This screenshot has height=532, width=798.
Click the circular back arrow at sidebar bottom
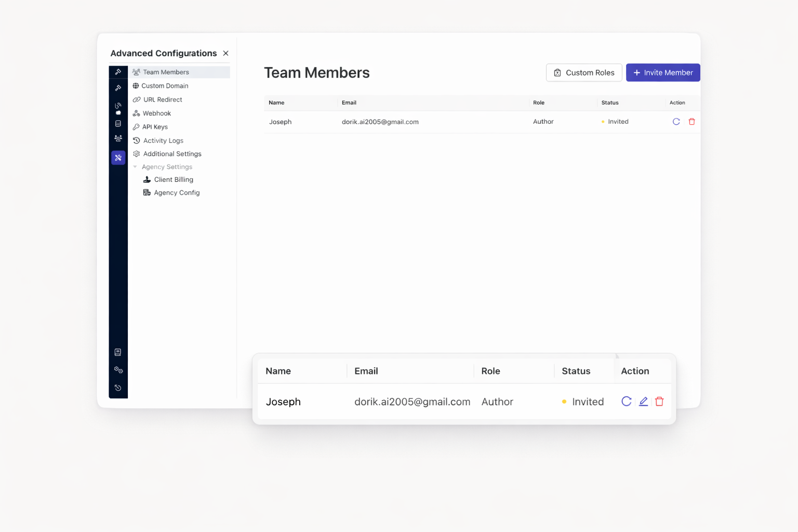118,388
